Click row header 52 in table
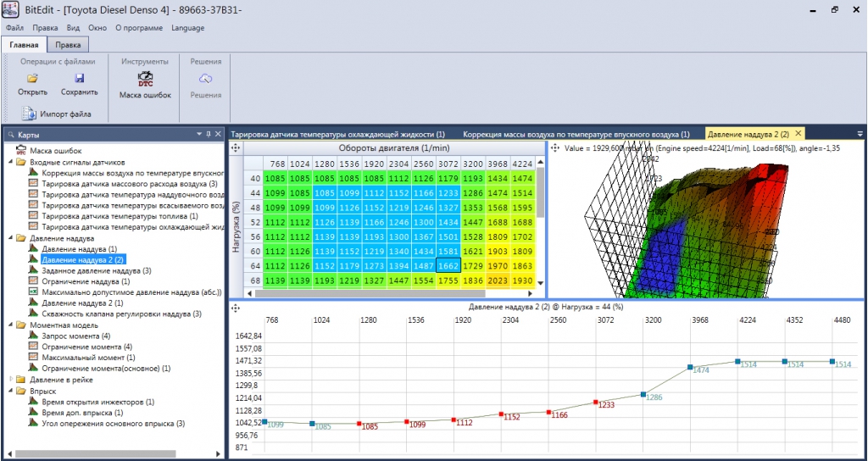The height and width of the screenshot is (461, 868). [254, 222]
